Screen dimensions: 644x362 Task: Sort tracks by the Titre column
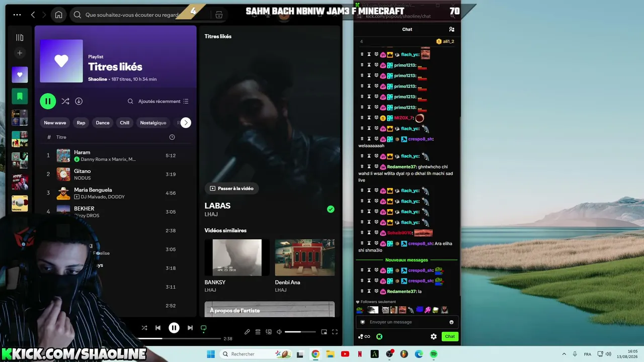click(x=61, y=137)
